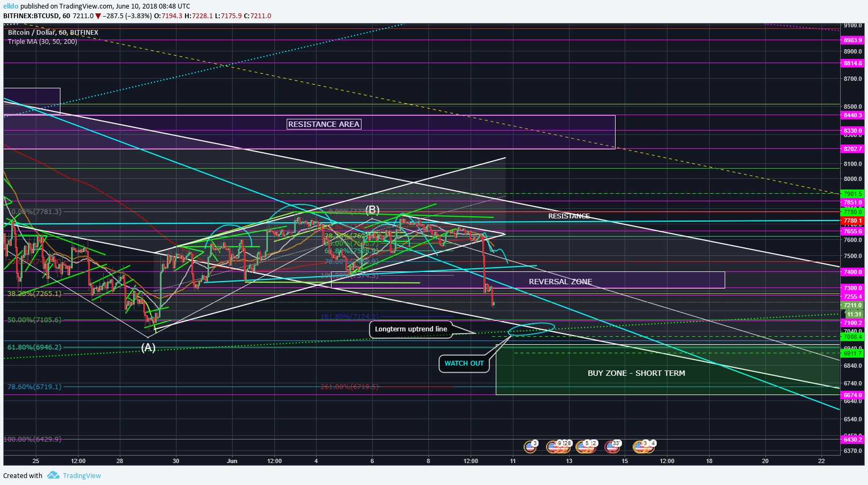868x485 pixels.
Task: Open the TradingView link in footer
Action: 82,475
